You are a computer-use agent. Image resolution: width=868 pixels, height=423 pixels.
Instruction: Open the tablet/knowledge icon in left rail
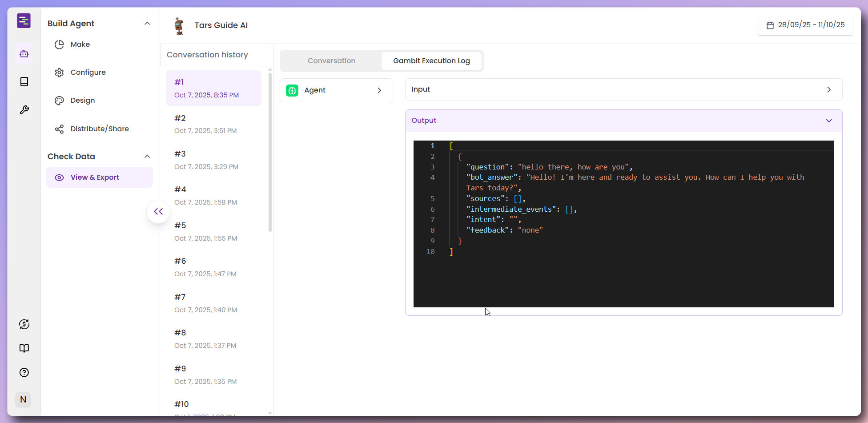pos(24,81)
